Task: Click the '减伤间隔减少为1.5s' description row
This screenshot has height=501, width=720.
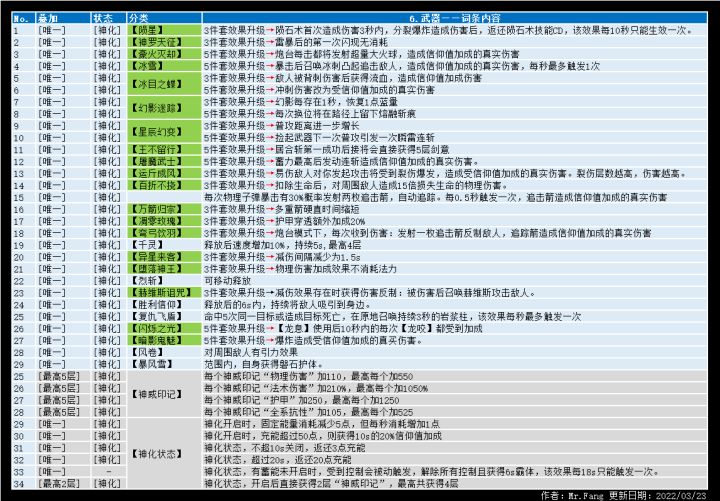Action: pyautogui.click(x=282, y=257)
